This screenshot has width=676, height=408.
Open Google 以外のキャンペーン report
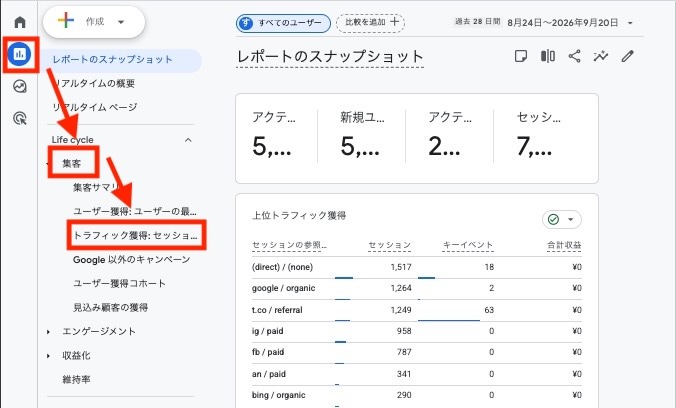point(131,260)
